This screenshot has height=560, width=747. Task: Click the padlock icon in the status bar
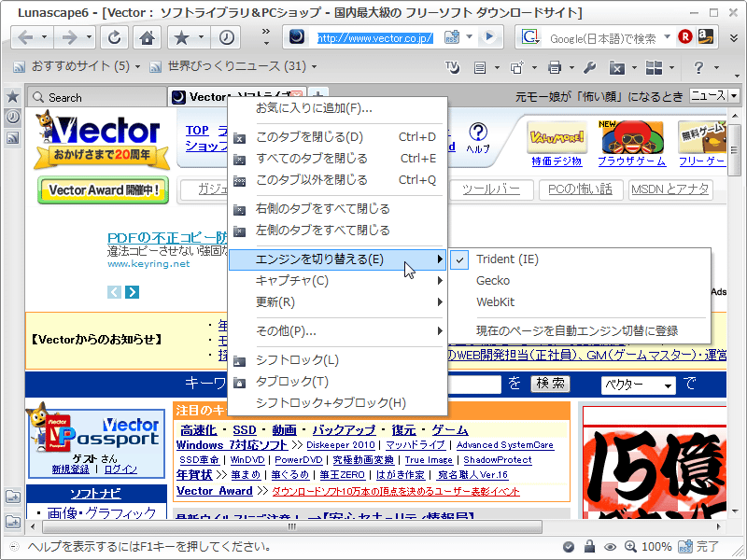tap(590, 546)
